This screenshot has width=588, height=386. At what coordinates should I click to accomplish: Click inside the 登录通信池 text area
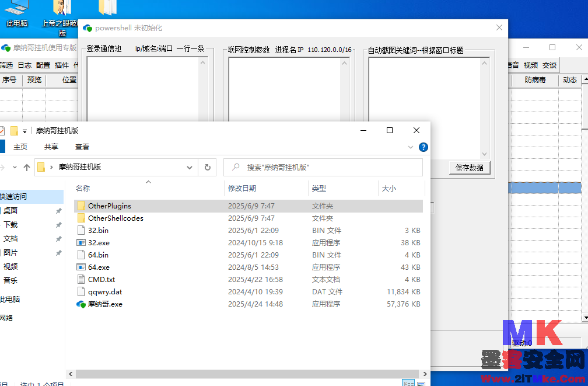(x=143, y=89)
